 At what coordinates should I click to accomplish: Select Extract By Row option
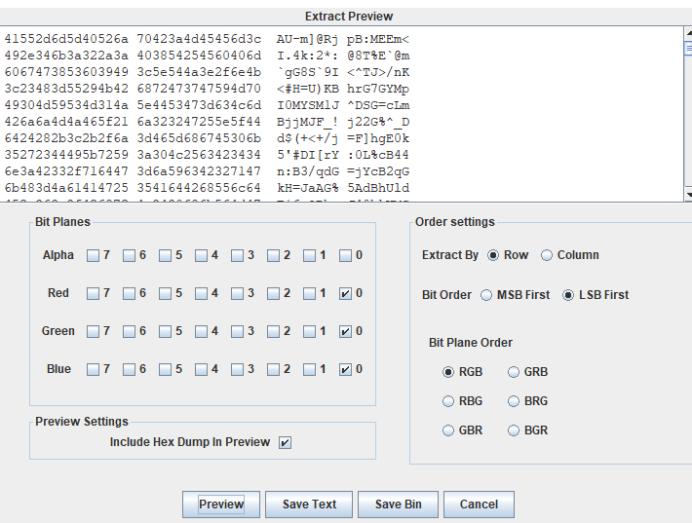tap(493, 255)
